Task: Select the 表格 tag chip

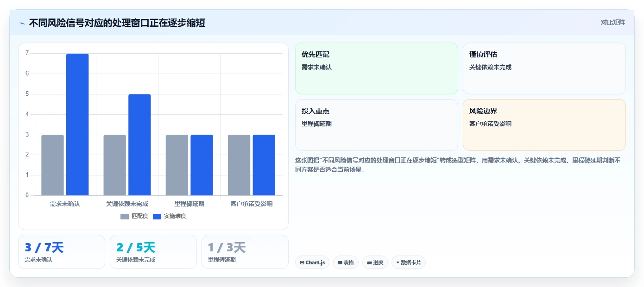Action: point(346,262)
